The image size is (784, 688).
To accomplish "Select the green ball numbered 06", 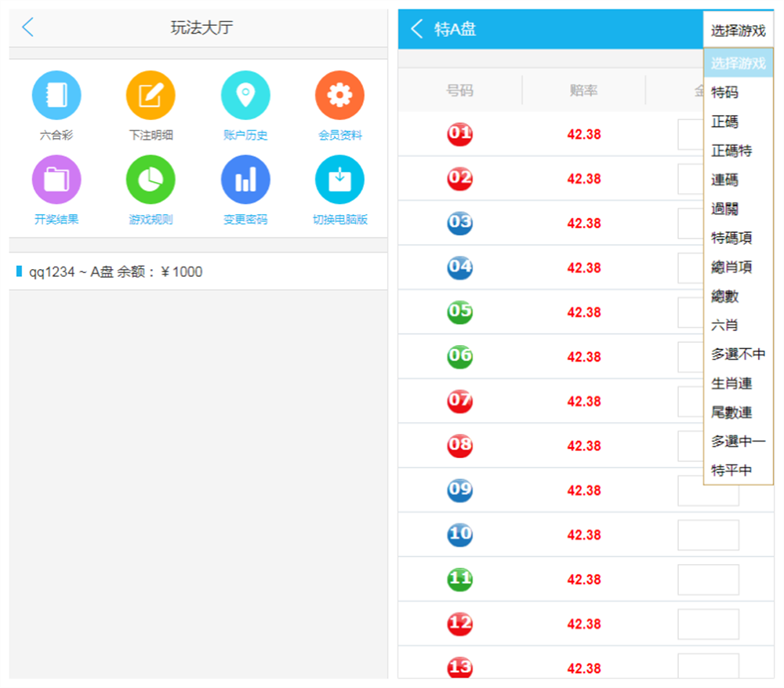I will tap(459, 357).
